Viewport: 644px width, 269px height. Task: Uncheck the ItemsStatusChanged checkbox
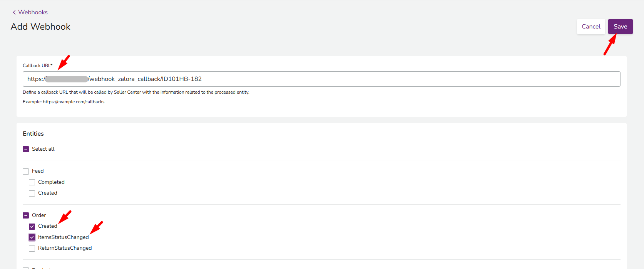coord(32,237)
